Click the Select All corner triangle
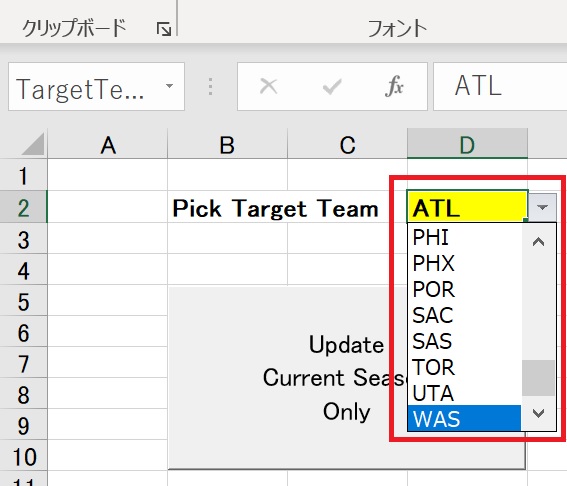Viewport: 567px width, 486px height. (x=34, y=144)
